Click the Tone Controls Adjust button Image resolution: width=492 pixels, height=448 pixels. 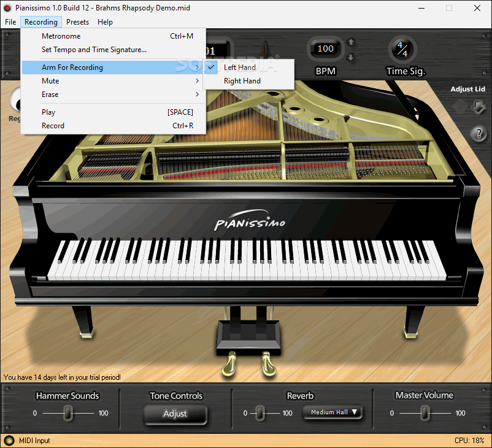[175, 414]
